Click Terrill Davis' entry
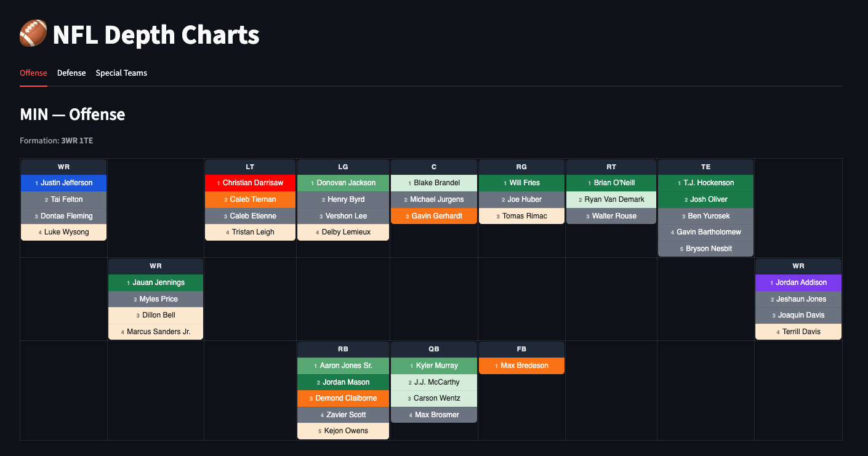The height and width of the screenshot is (456, 868). tap(798, 332)
